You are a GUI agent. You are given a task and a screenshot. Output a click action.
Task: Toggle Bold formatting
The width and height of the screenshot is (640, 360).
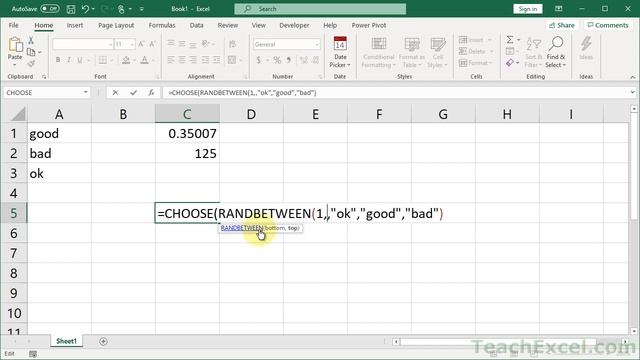point(58,60)
